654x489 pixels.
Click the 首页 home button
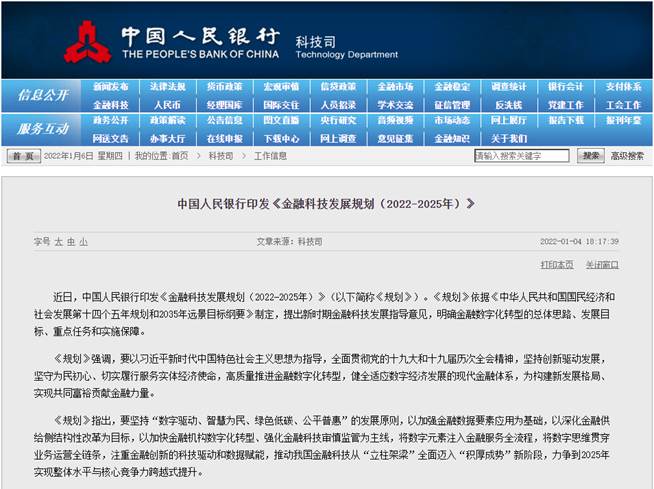coord(23,156)
